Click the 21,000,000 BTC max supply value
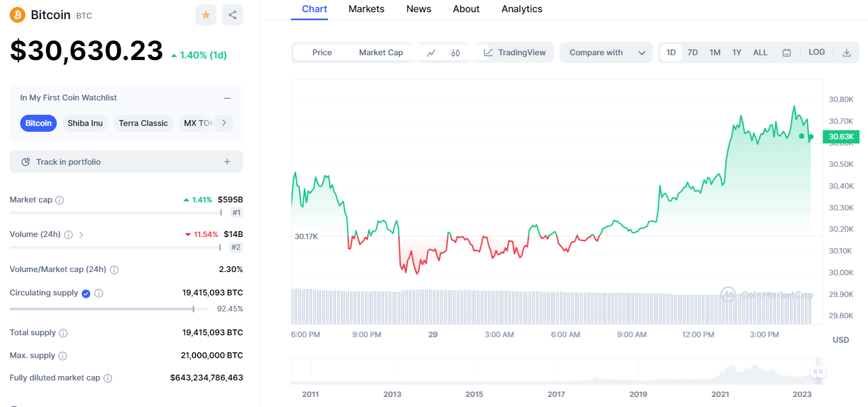This screenshot has height=407, width=868. coord(212,355)
